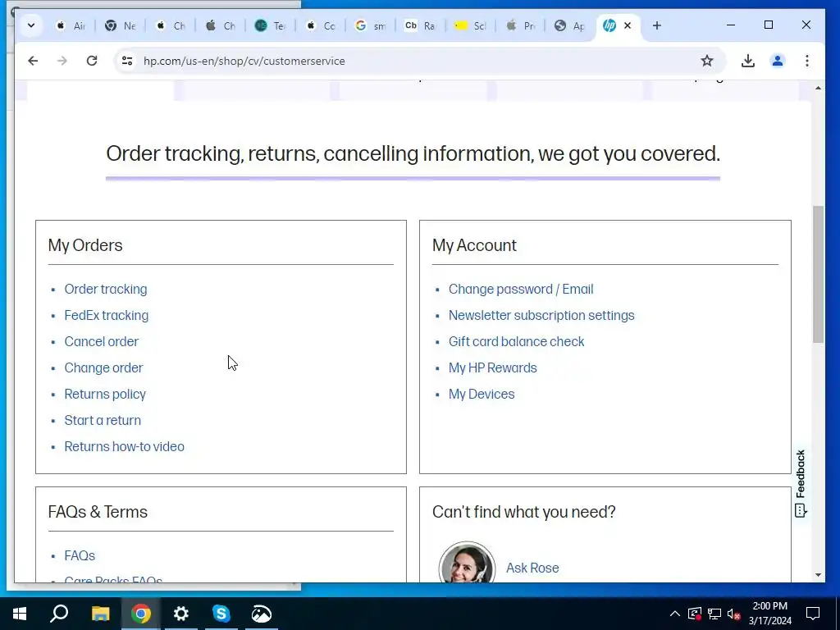Reload the HP customer service page
This screenshot has width=840, height=630.
[x=92, y=61]
